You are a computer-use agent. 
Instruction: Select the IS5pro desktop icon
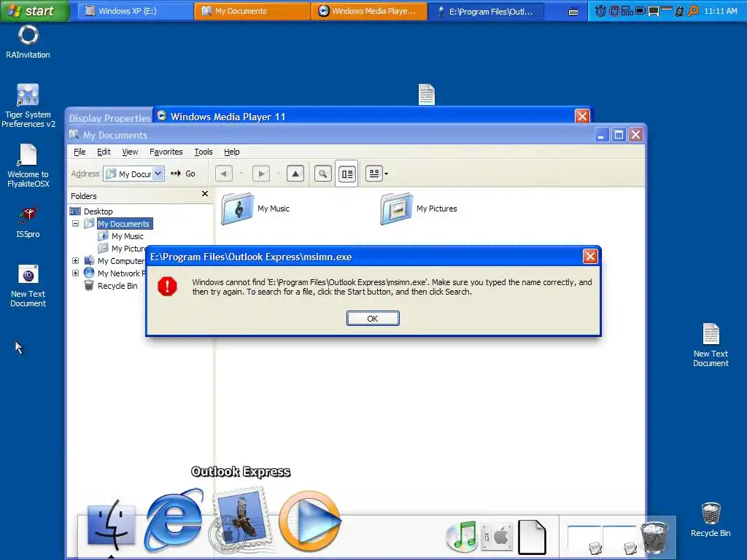(x=28, y=222)
